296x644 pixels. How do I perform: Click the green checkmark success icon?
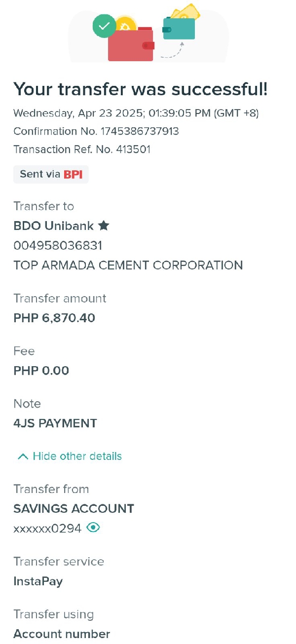pos(104,26)
